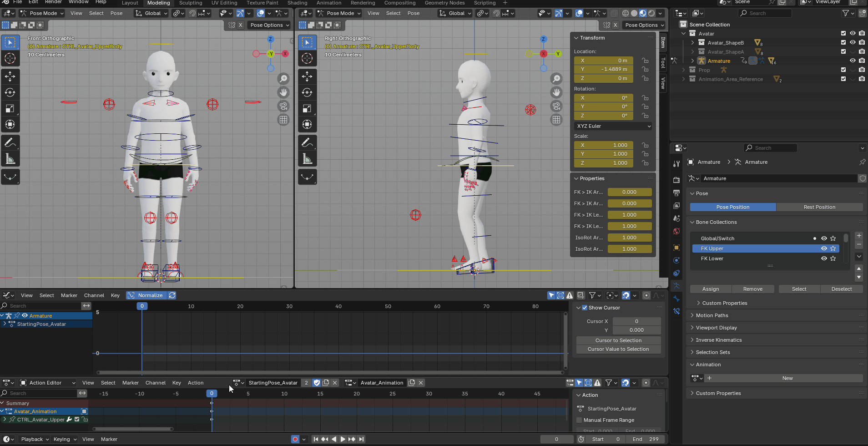This screenshot has height=446, width=868.
Task: Toggle the Show Cursor checkbox
Action: [x=585, y=308]
